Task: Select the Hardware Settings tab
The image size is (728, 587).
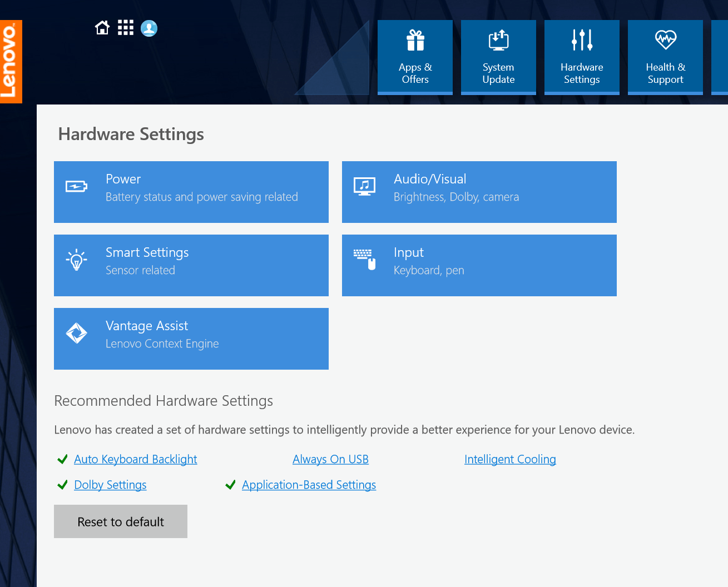Action: click(x=582, y=57)
